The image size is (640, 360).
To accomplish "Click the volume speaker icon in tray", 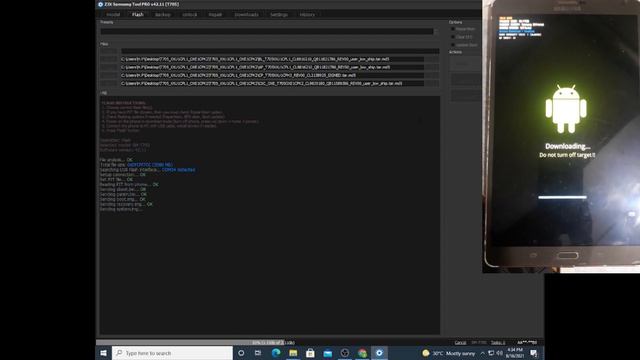I will point(499,353).
